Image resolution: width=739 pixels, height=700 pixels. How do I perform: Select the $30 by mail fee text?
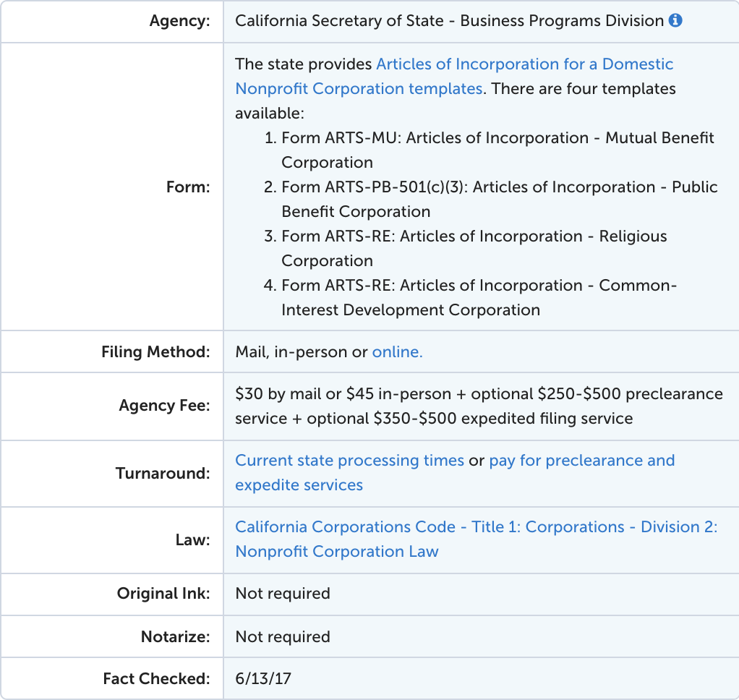coord(479,406)
